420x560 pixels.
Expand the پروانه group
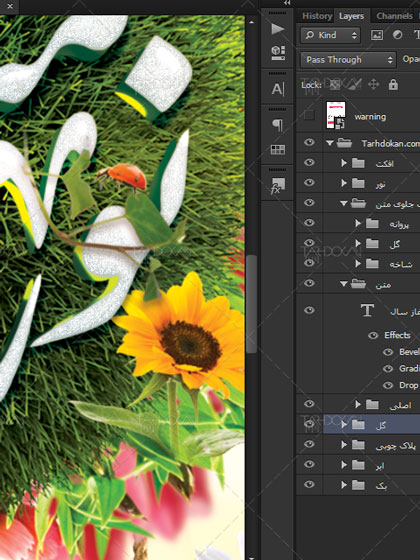click(x=358, y=224)
